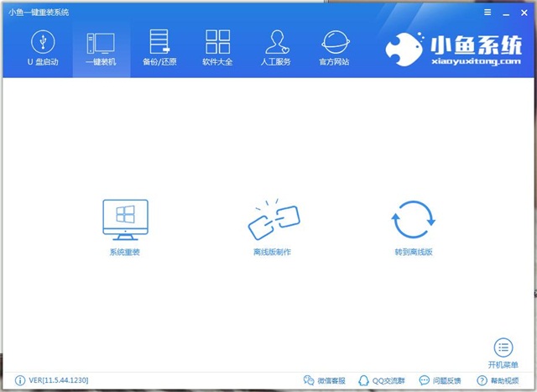Select the 一键装机 tab
The width and height of the screenshot is (537, 392).
(x=101, y=48)
